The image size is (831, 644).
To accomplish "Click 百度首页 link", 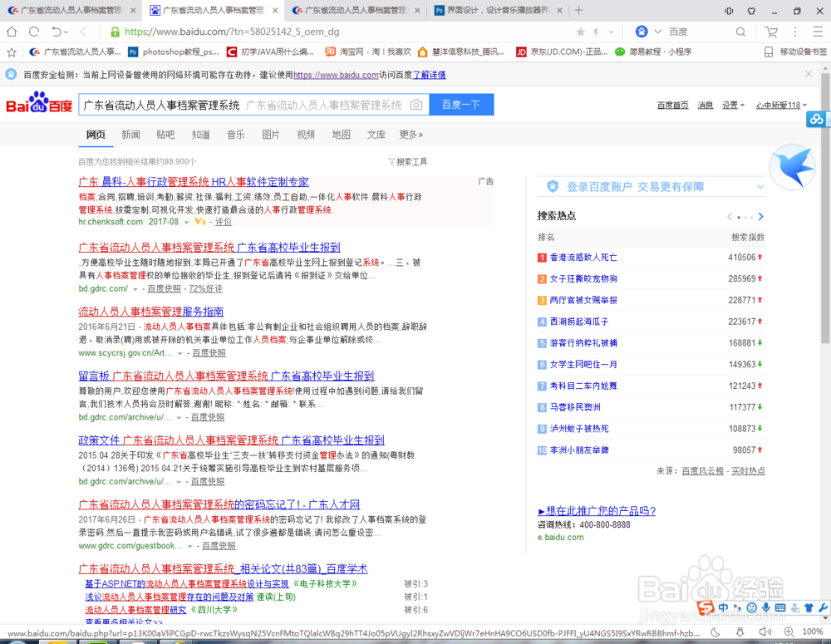I will click(x=672, y=105).
